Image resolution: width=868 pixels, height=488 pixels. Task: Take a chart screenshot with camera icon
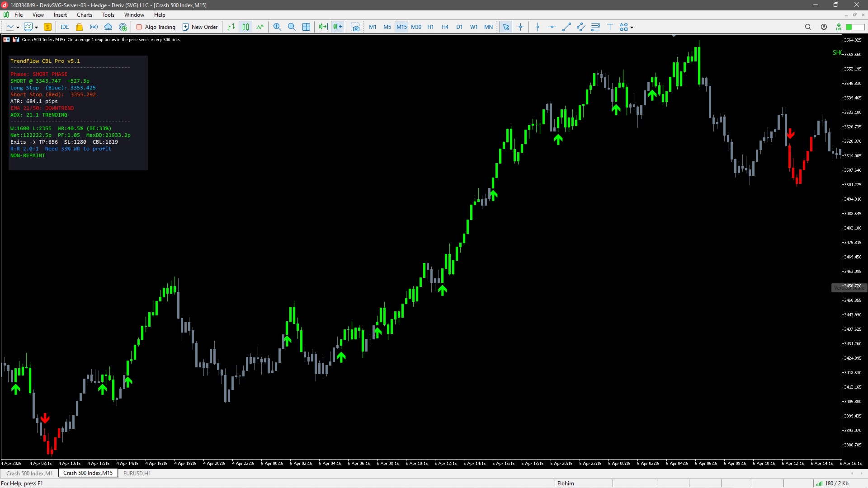[355, 27]
